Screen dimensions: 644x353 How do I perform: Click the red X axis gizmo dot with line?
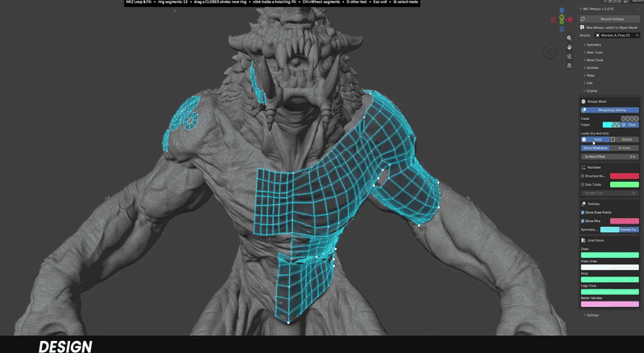570,19
